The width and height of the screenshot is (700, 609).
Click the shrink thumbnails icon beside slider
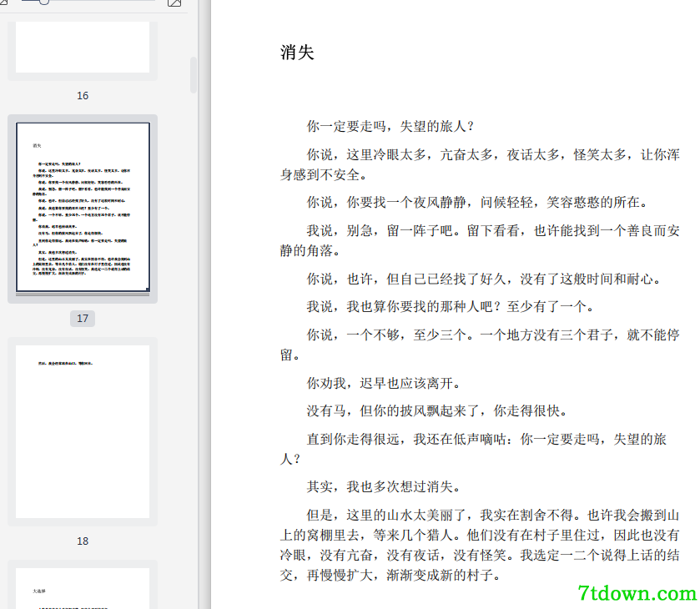point(3,3)
